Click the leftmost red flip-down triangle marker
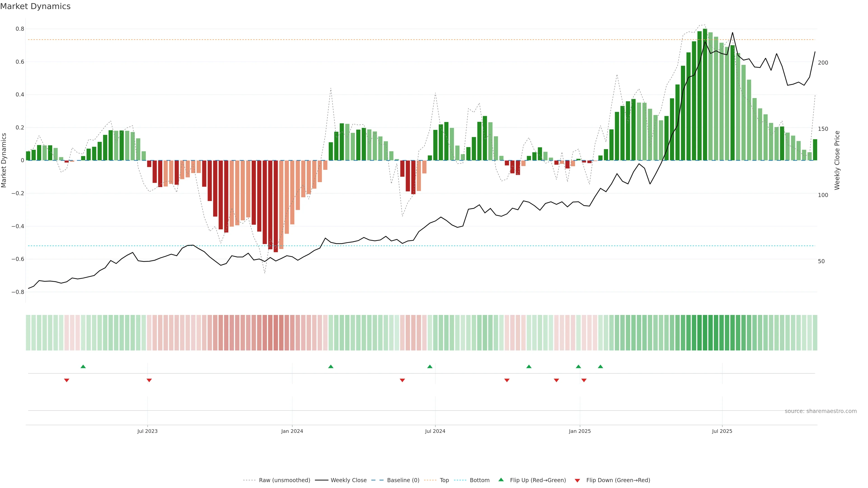The image size is (868, 488). [67, 380]
